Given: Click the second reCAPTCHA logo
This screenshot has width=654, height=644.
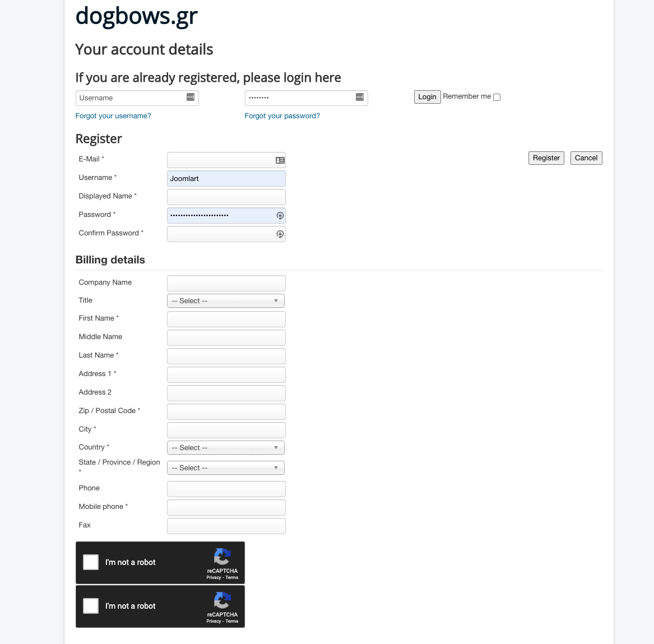Looking at the screenshot, I should point(222,600).
